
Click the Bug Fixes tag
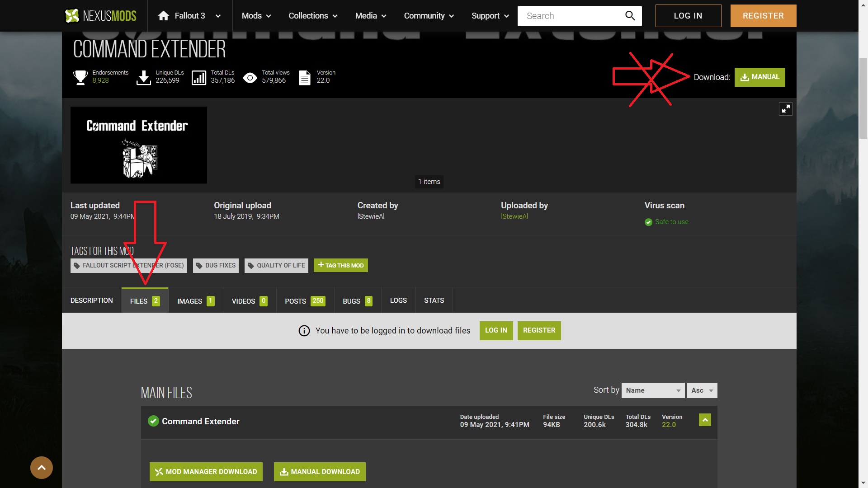pos(216,266)
